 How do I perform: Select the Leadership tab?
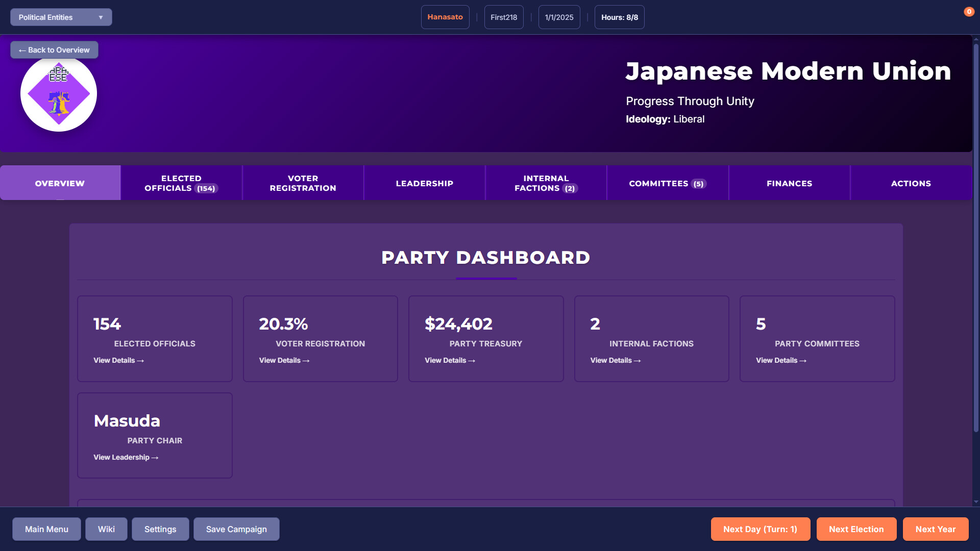[x=424, y=183]
